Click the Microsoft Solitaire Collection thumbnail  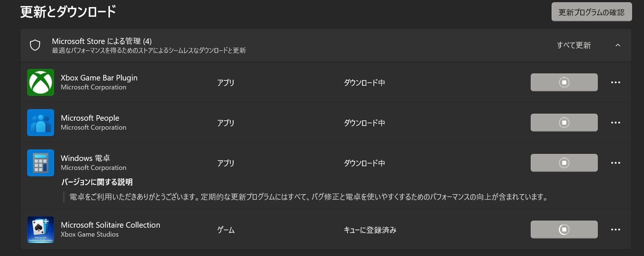(41, 230)
